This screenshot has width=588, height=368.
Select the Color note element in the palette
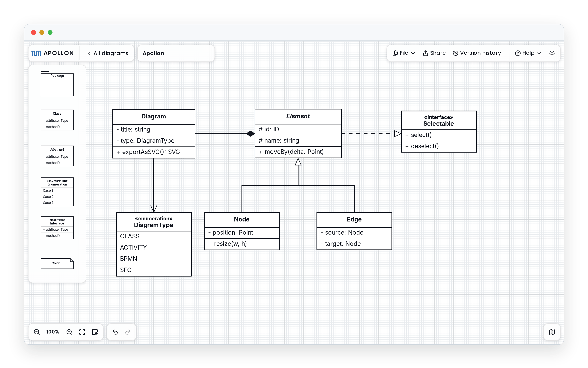coord(57,264)
